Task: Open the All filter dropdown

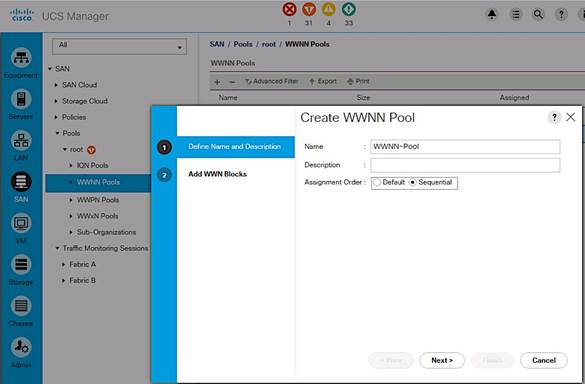Action: tap(119, 46)
